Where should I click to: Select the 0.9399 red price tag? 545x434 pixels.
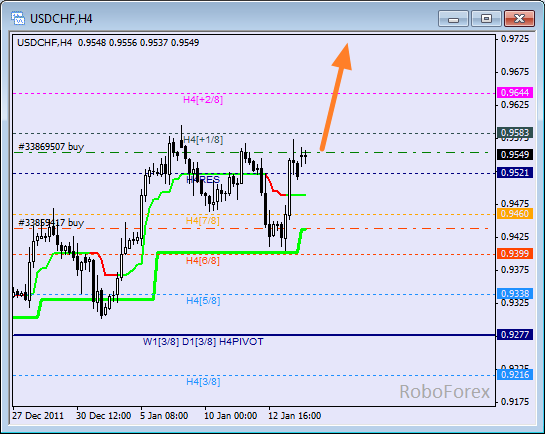pos(515,254)
